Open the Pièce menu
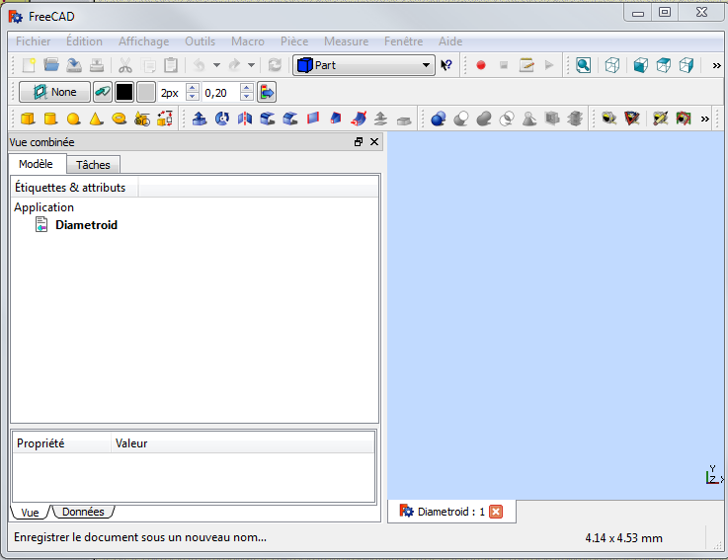This screenshot has width=728, height=560. [294, 41]
